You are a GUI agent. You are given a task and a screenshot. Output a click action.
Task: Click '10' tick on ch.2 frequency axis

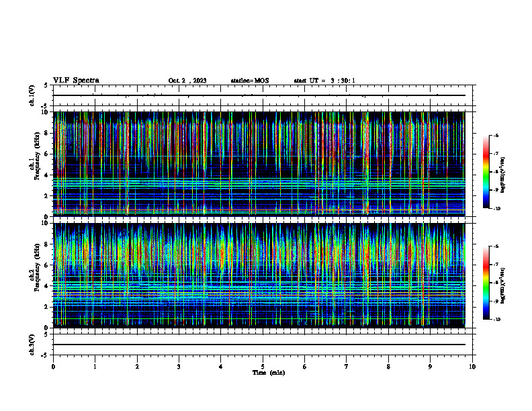point(46,223)
